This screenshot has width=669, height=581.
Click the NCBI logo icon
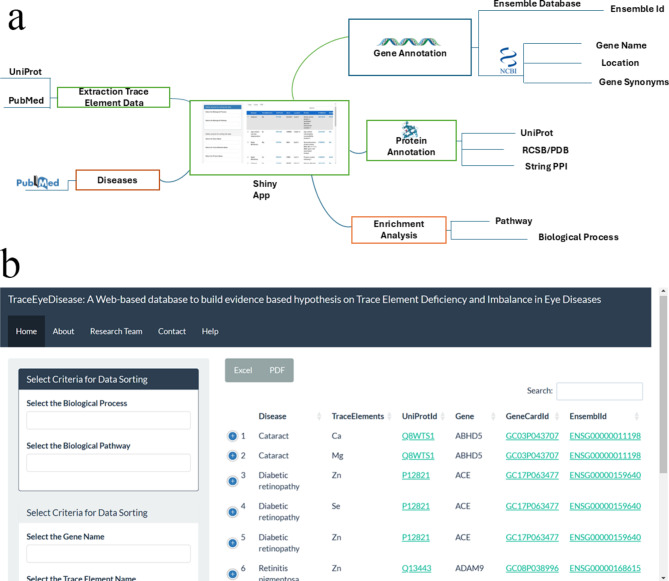coord(508,61)
